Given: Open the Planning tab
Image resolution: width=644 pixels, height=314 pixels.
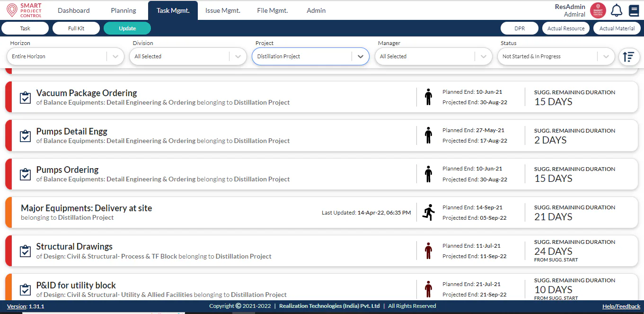Looking at the screenshot, I should click(x=124, y=10).
